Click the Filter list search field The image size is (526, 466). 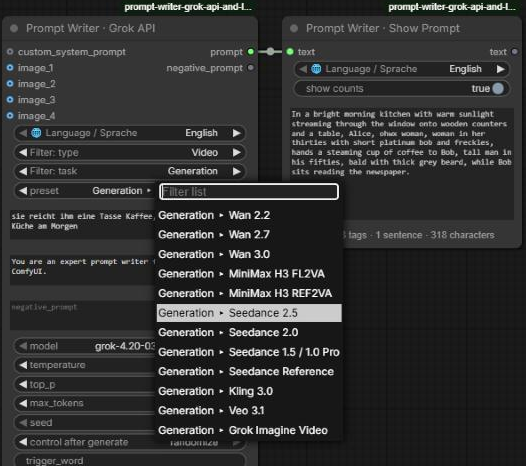tap(249, 192)
